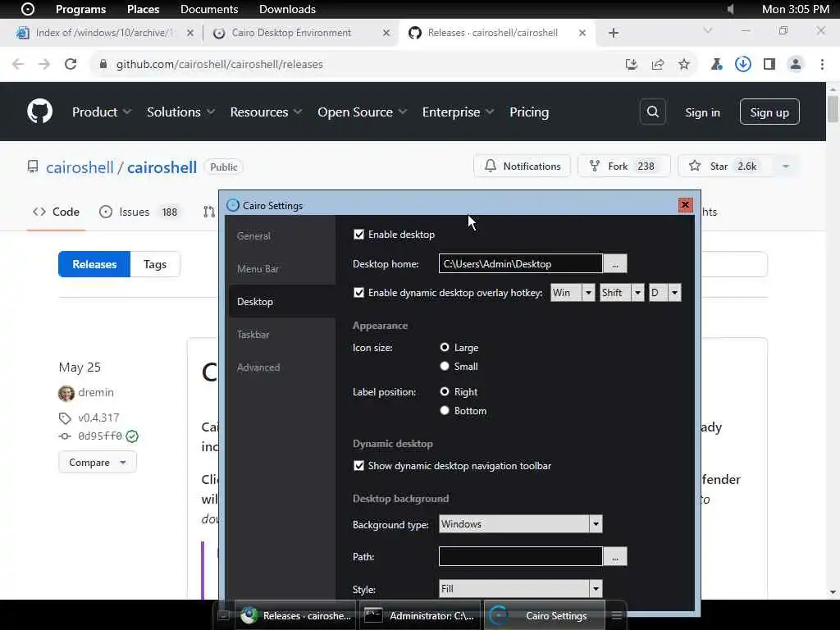
Task: Click the GitHub octocat logo
Action: (x=39, y=112)
